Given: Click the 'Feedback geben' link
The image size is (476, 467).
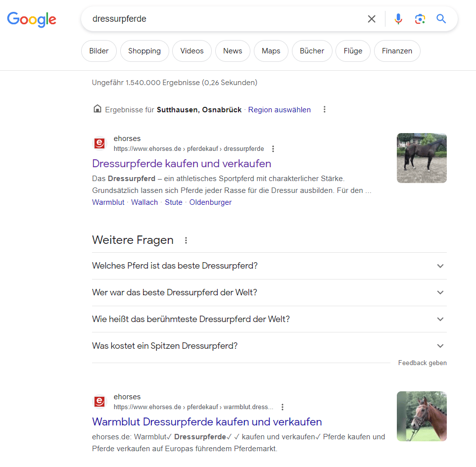Looking at the screenshot, I should pyautogui.click(x=422, y=363).
